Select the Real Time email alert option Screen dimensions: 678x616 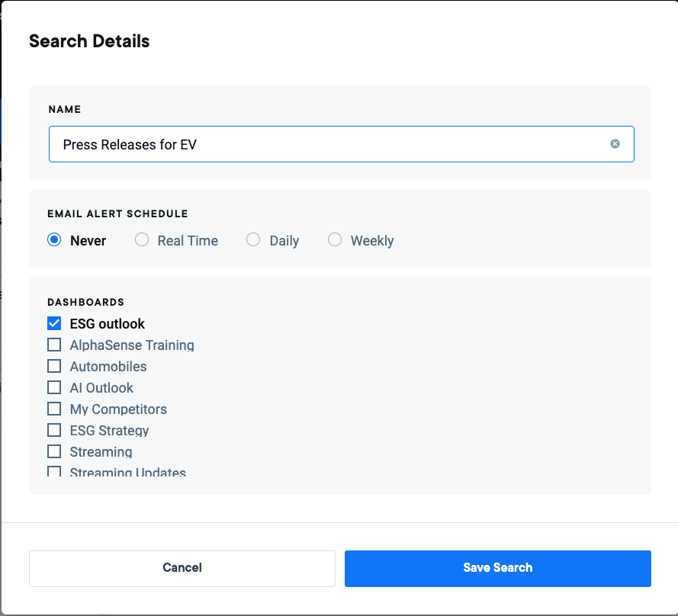tap(142, 239)
